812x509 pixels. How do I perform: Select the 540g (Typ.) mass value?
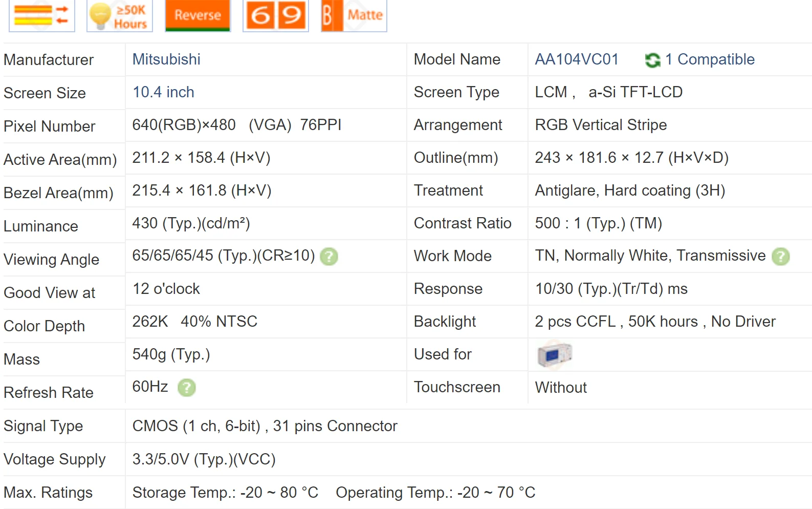[171, 354]
